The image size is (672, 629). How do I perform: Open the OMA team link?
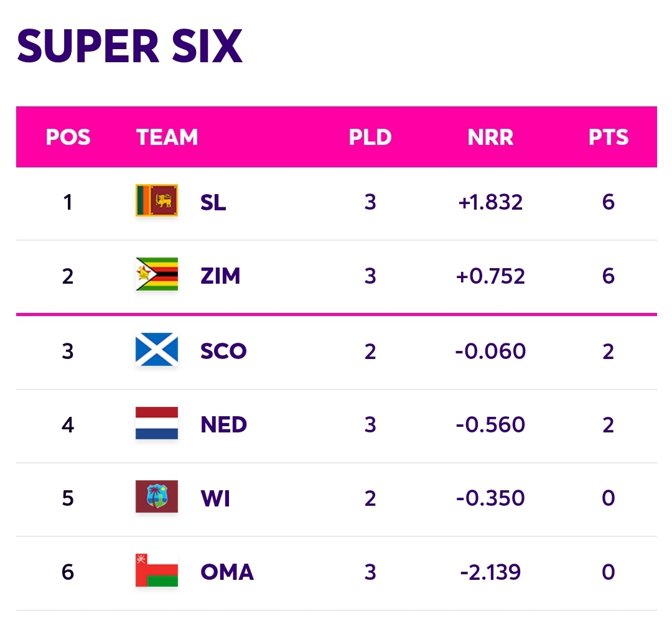point(227,572)
